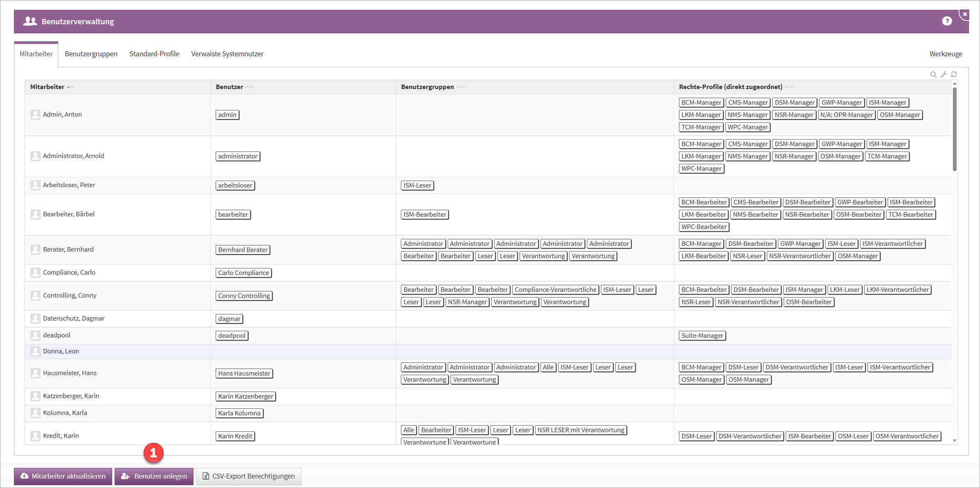Click the Benutzerverwaltung users icon in header
This screenshot has width=980, height=488.
[x=30, y=21]
